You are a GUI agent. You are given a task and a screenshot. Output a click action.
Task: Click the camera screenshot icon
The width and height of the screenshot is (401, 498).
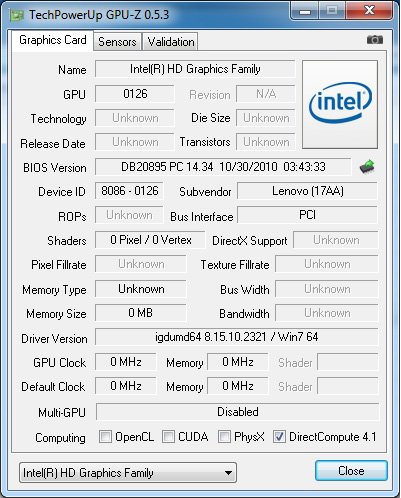click(375, 40)
